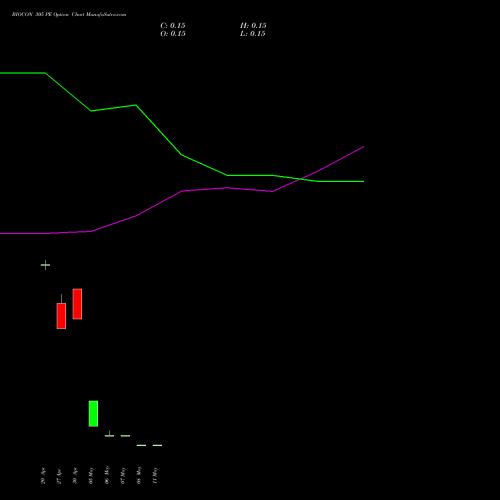Click the small candle above 06 May
Viewport: 500px width, 500px height.
click(109, 434)
